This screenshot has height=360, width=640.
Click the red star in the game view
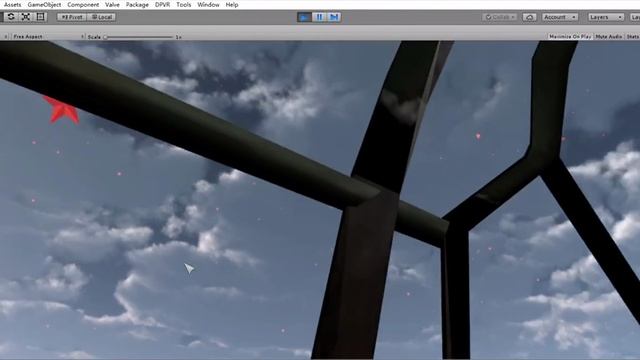pos(62,111)
